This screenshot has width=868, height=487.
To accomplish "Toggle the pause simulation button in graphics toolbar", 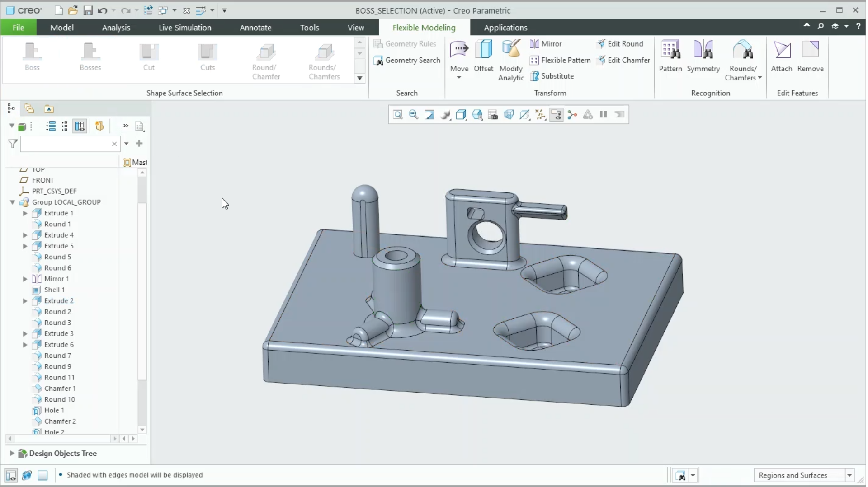I will pos(603,115).
